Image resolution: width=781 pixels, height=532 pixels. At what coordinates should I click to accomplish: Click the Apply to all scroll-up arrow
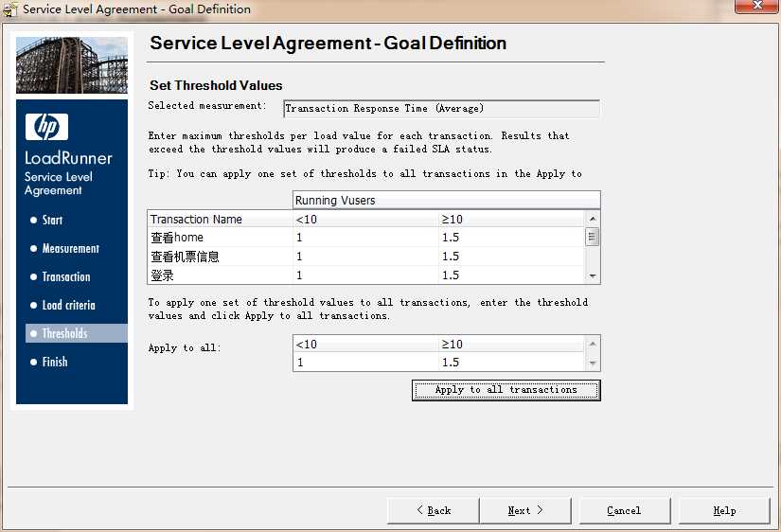coord(593,344)
